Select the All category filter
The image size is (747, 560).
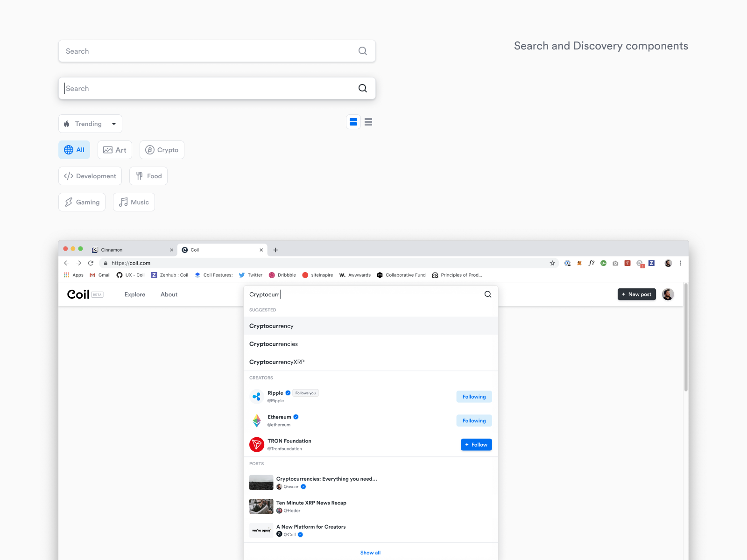tap(74, 150)
